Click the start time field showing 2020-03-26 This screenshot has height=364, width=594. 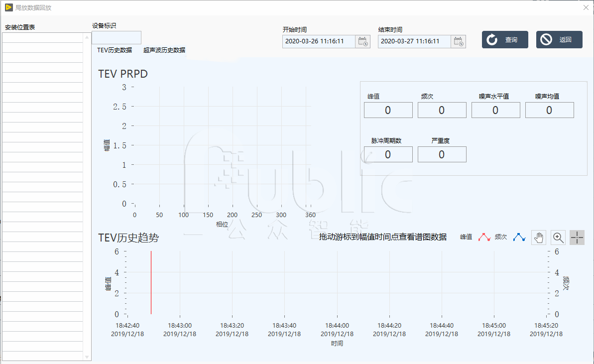click(x=319, y=41)
